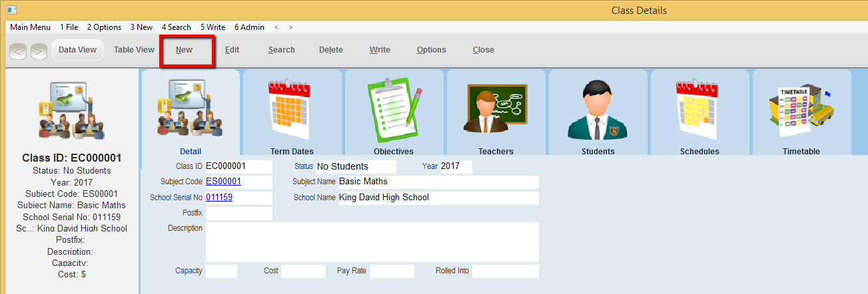
Task: Click the Edit toolbar button
Action: coord(232,50)
